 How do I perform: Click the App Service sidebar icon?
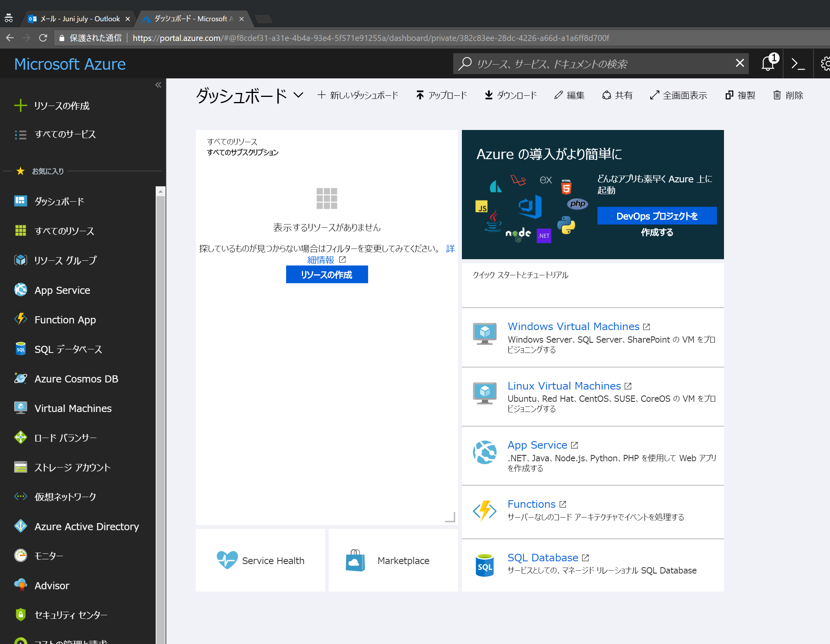[20, 290]
